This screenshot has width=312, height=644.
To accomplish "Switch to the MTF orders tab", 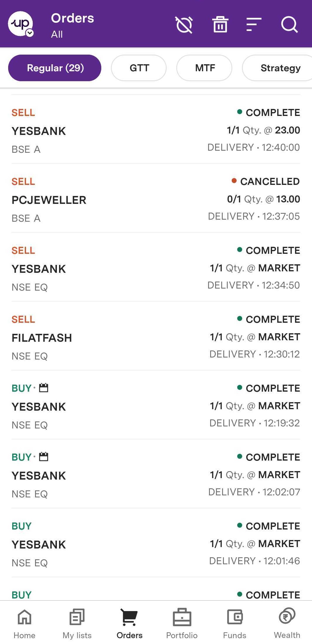I will pyautogui.click(x=204, y=68).
